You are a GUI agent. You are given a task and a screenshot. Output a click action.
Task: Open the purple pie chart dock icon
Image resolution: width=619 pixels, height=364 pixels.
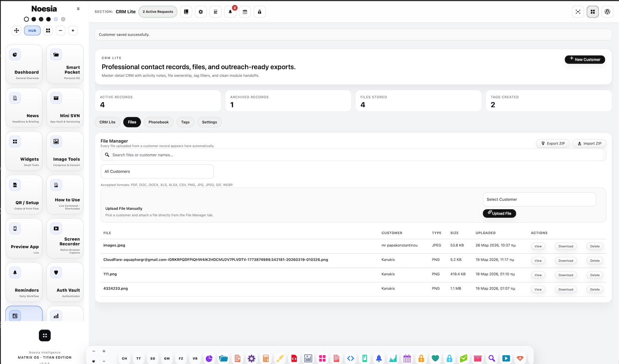pos(209,359)
